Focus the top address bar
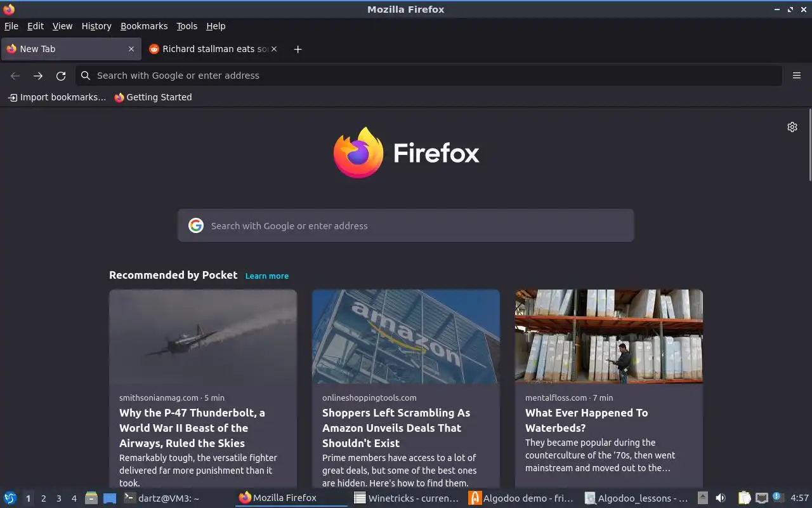This screenshot has height=508, width=812. [429, 76]
